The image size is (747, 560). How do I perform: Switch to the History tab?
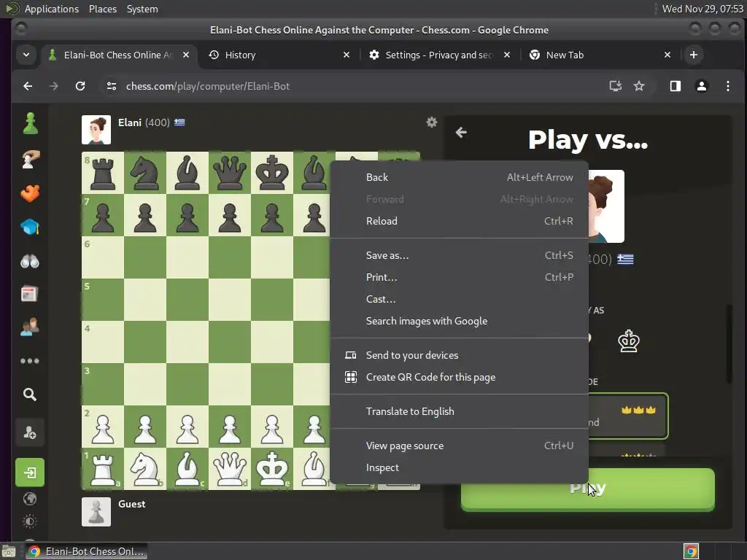[x=279, y=55]
